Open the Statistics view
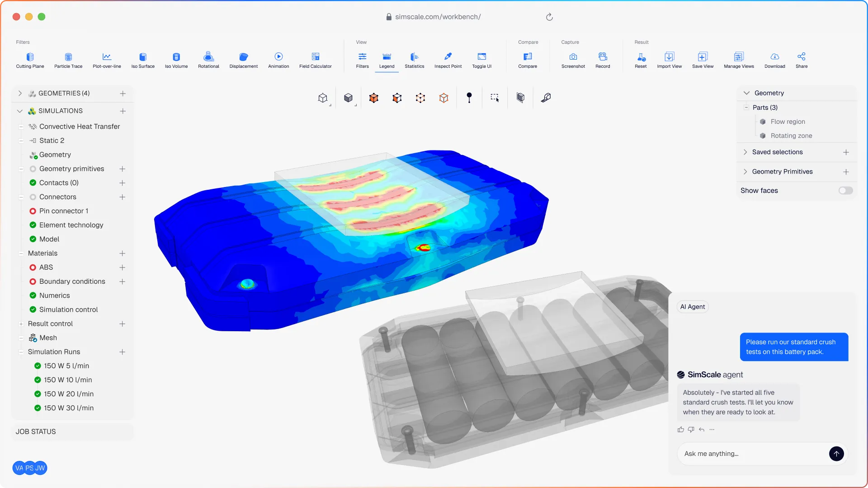The width and height of the screenshot is (868, 488). 415,60
